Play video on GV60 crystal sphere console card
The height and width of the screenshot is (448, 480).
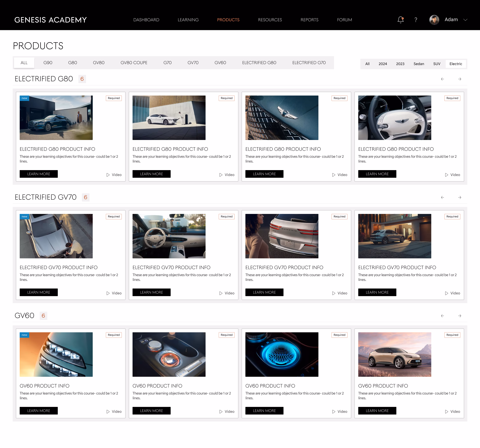pyautogui.click(x=227, y=411)
